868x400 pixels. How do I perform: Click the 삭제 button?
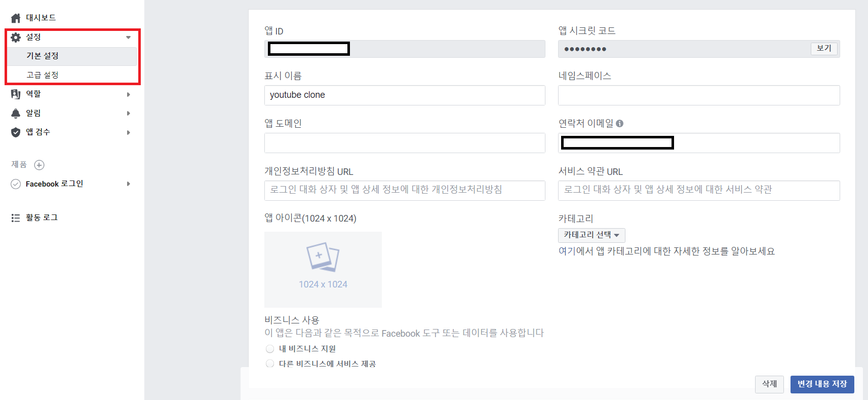click(x=769, y=384)
